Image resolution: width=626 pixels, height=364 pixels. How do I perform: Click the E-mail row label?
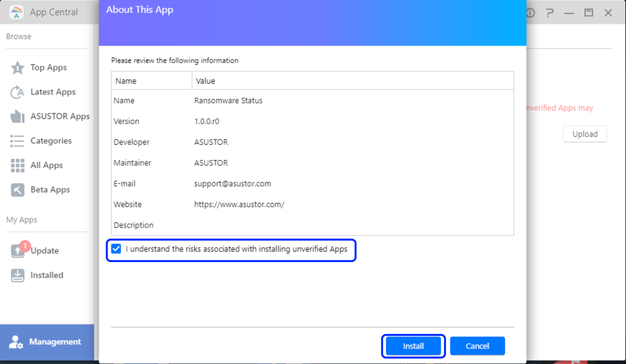pos(125,184)
